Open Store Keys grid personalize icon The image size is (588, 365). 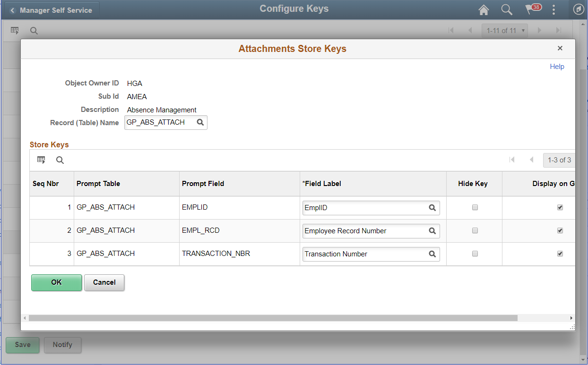click(41, 160)
